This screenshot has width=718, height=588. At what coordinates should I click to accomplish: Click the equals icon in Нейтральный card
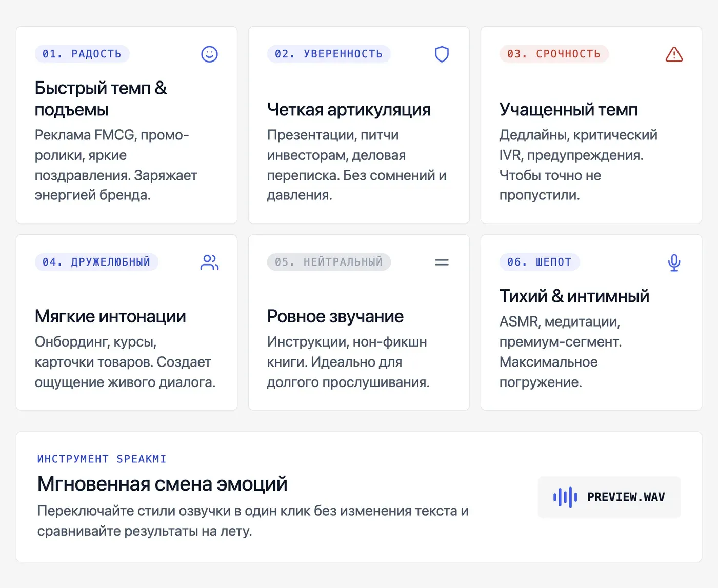tap(442, 262)
